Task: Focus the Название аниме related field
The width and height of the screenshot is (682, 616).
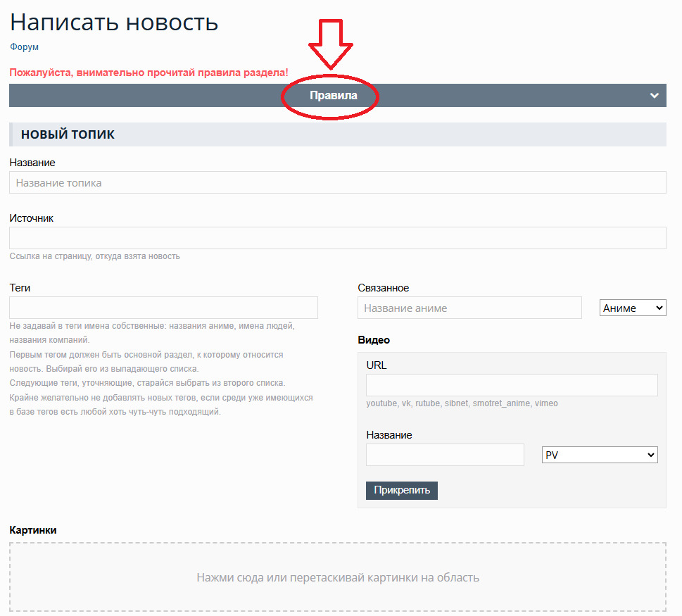Action: [469, 308]
